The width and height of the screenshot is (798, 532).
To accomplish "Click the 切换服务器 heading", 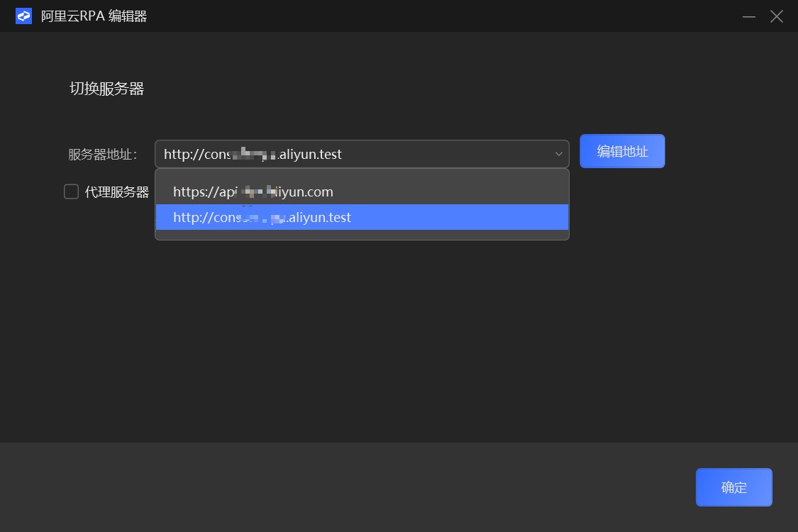I will [107, 89].
